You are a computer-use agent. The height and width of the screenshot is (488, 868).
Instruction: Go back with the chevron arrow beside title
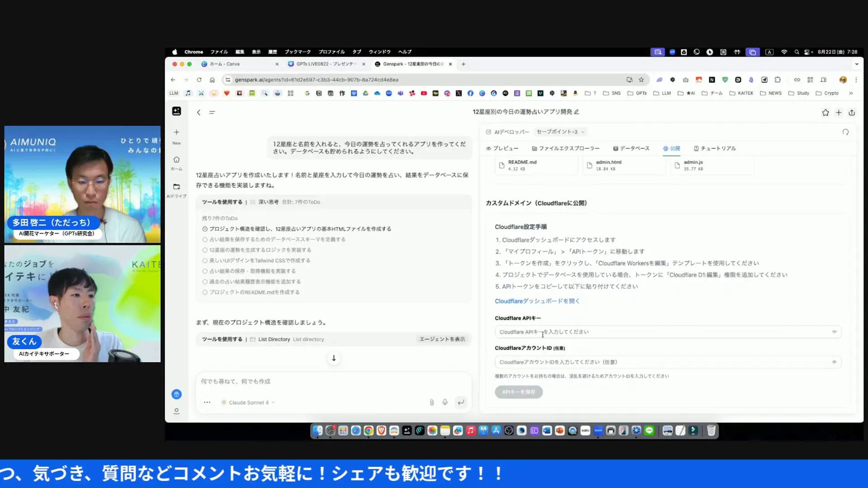point(198,113)
